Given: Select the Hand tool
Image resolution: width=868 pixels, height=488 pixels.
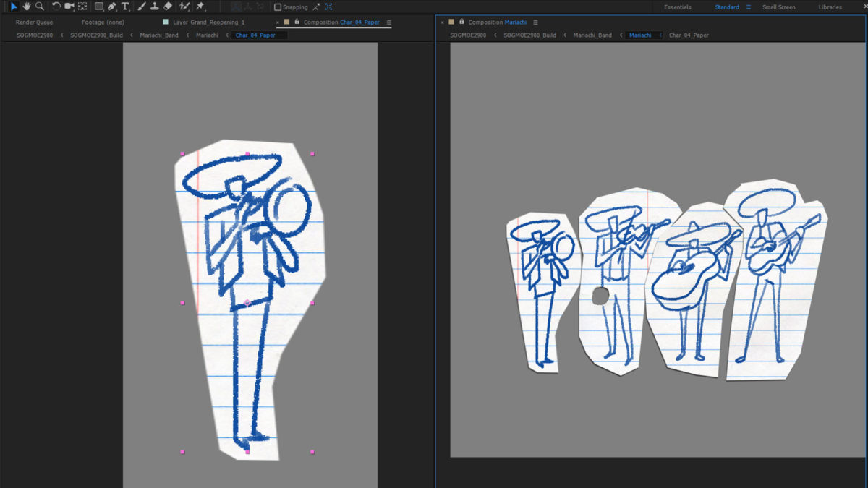Looking at the screenshot, I should [27, 7].
